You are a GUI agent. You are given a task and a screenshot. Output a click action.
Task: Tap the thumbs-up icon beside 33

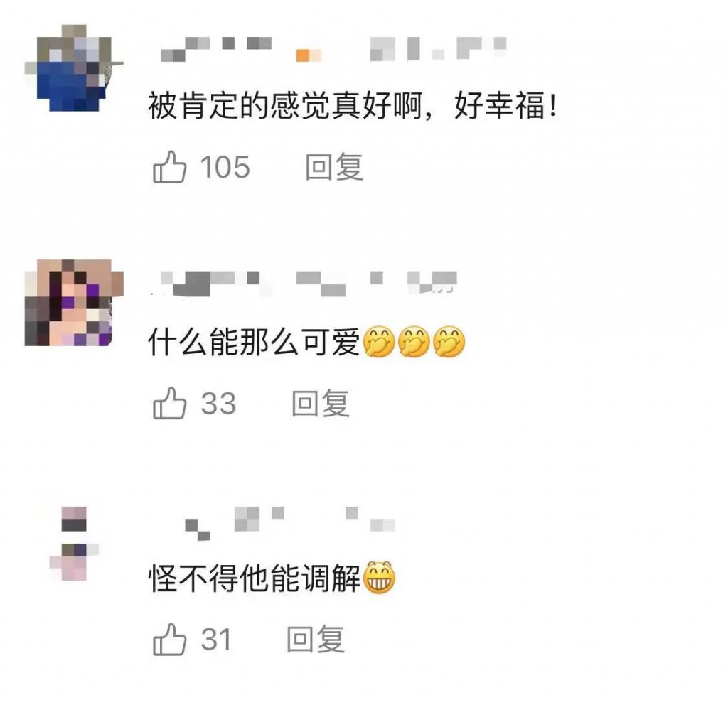[169, 403]
